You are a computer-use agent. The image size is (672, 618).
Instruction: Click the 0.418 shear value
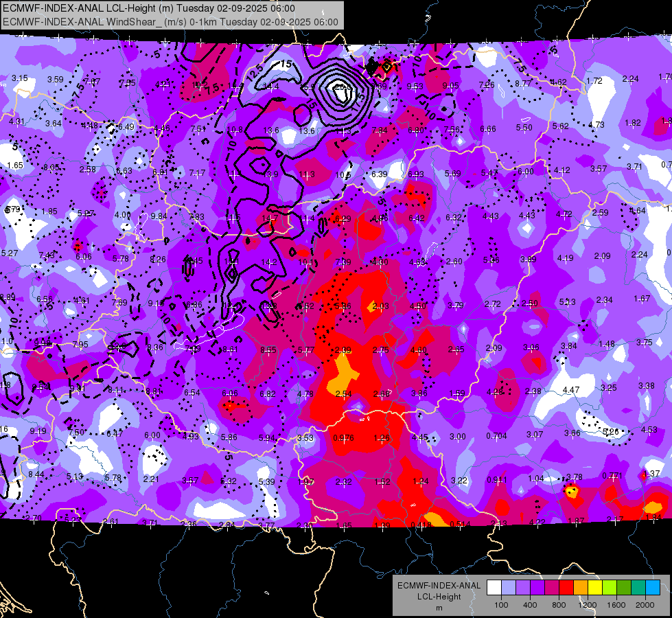point(421,525)
